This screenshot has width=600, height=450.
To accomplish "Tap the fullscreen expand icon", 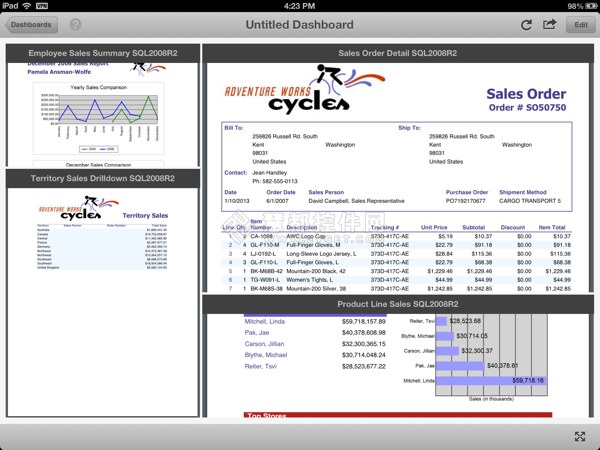I will (580, 436).
